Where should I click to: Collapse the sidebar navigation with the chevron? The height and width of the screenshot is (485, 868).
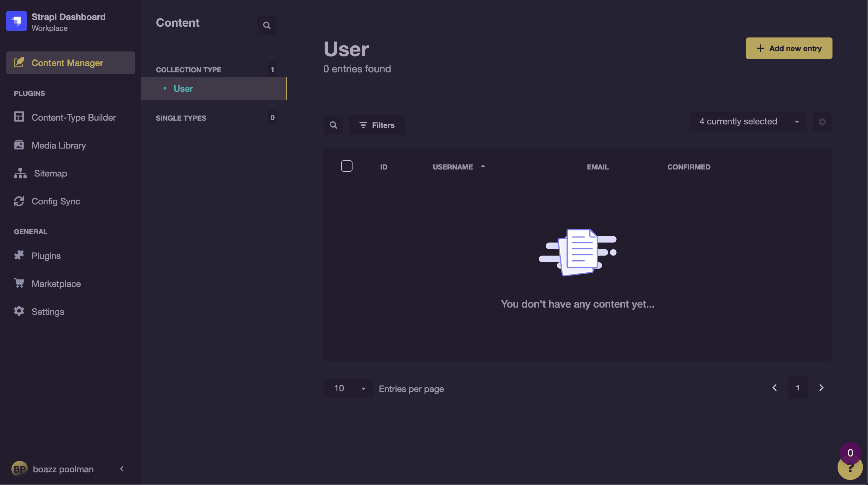pos(122,469)
